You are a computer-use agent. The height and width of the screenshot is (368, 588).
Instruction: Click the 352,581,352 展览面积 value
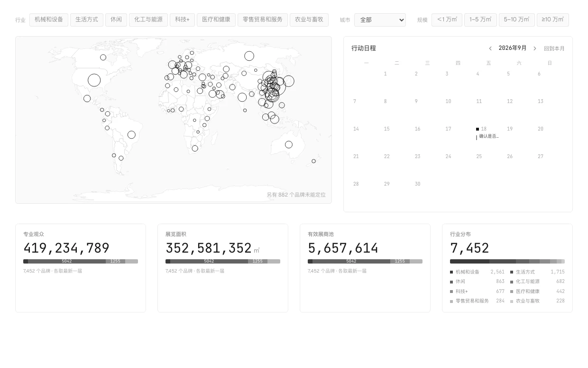209,248
